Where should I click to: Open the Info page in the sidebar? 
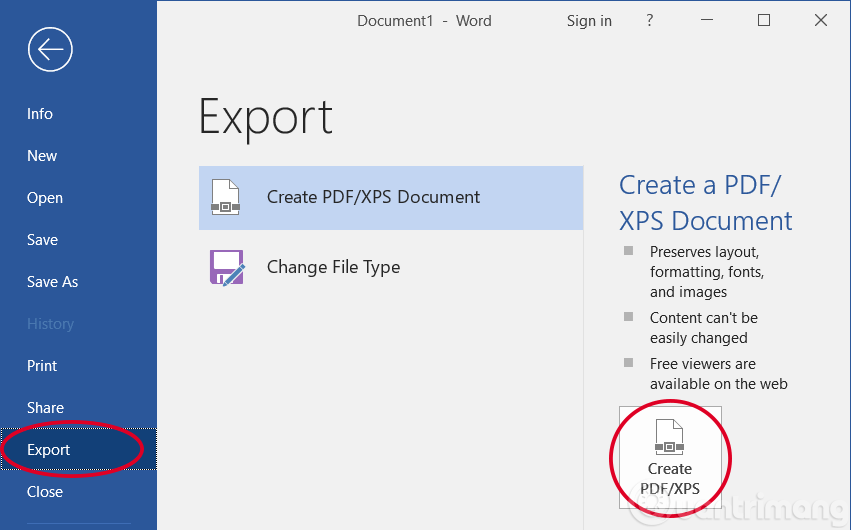click(x=40, y=114)
